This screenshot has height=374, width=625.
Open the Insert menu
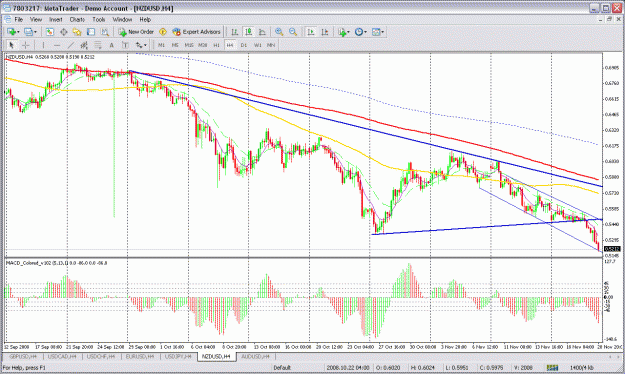55,19
